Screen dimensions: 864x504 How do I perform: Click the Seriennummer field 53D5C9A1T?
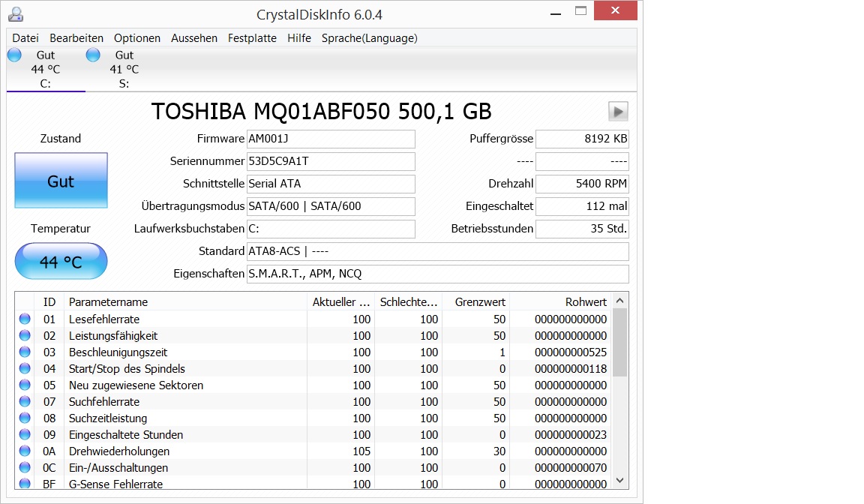click(331, 161)
